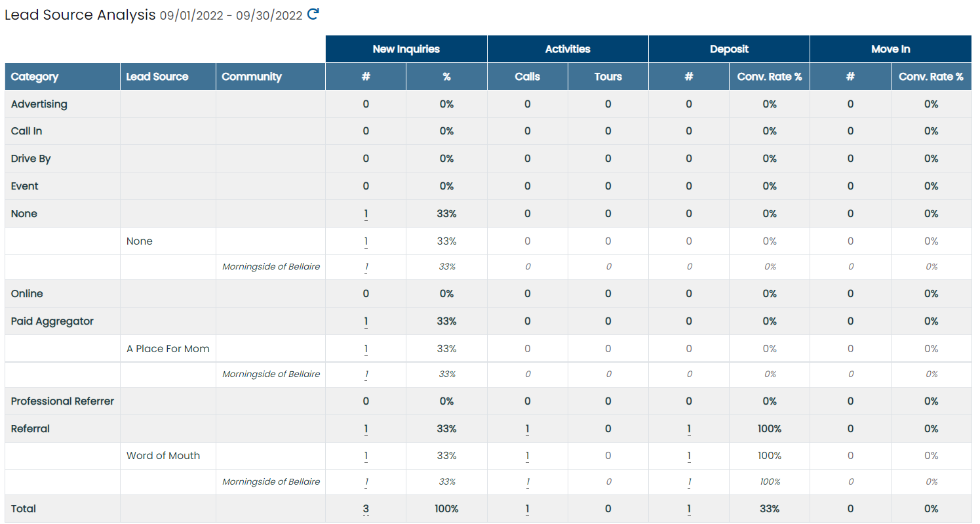Screen dimensions: 980x524
Task: Open the Total Deposit count
Action: click(689, 509)
